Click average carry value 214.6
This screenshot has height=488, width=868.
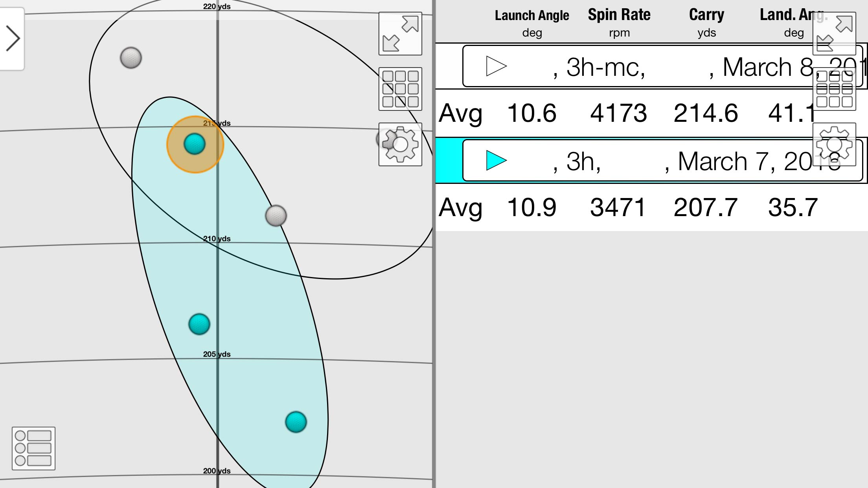706,113
